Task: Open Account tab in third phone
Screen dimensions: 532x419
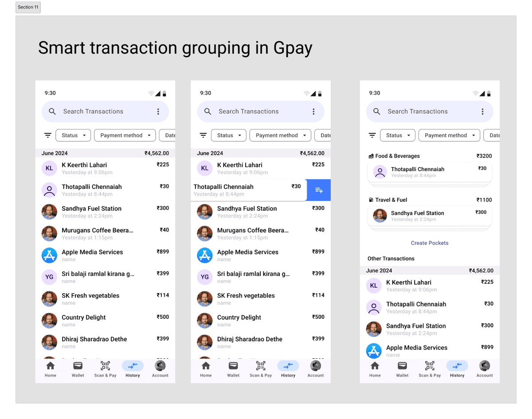Action: (x=485, y=369)
